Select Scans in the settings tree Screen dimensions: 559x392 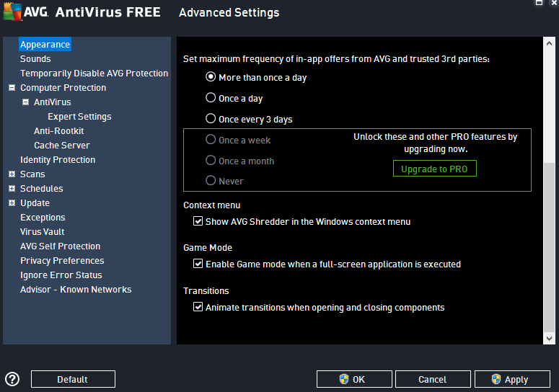[32, 174]
